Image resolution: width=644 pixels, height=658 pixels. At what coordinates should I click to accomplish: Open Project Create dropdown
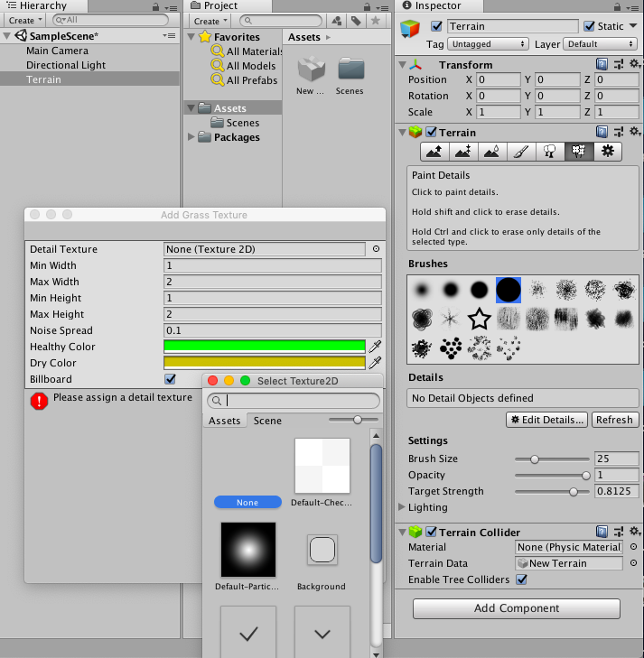(x=210, y=21)
